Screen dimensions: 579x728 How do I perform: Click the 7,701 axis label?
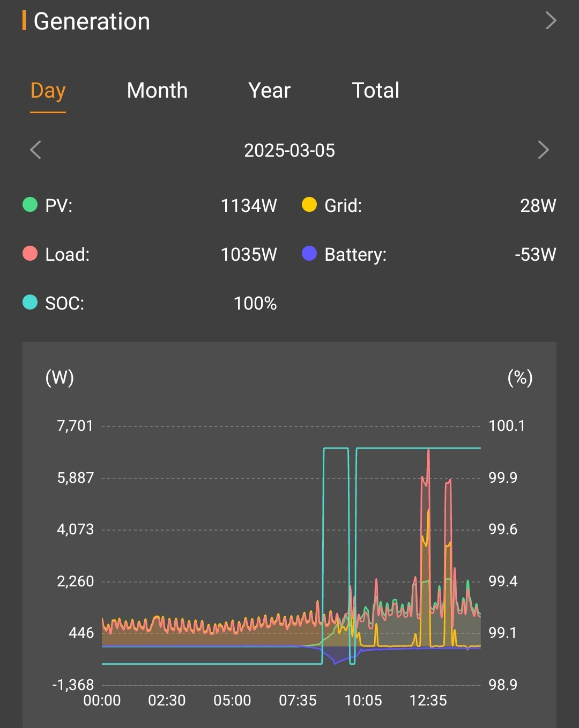[x=75, y=426]
